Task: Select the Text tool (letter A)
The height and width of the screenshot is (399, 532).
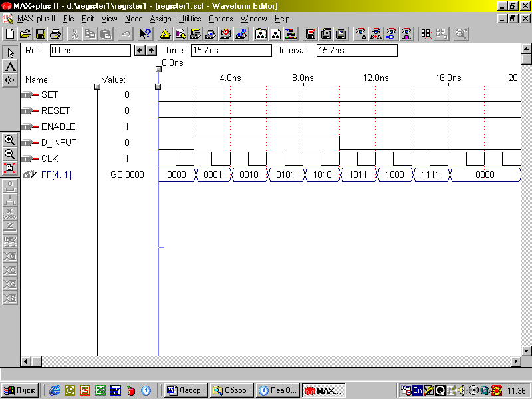Action: (10, 66)
